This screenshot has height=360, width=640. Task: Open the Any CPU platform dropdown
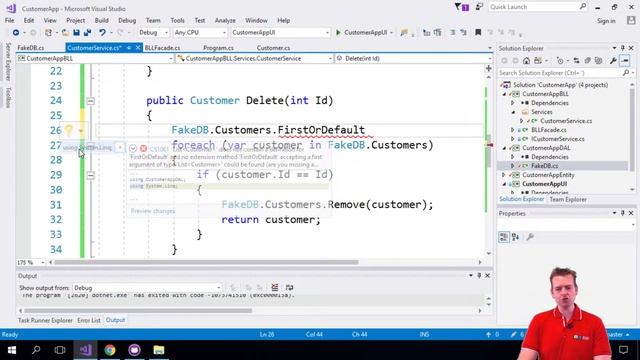tap(200, 32)
